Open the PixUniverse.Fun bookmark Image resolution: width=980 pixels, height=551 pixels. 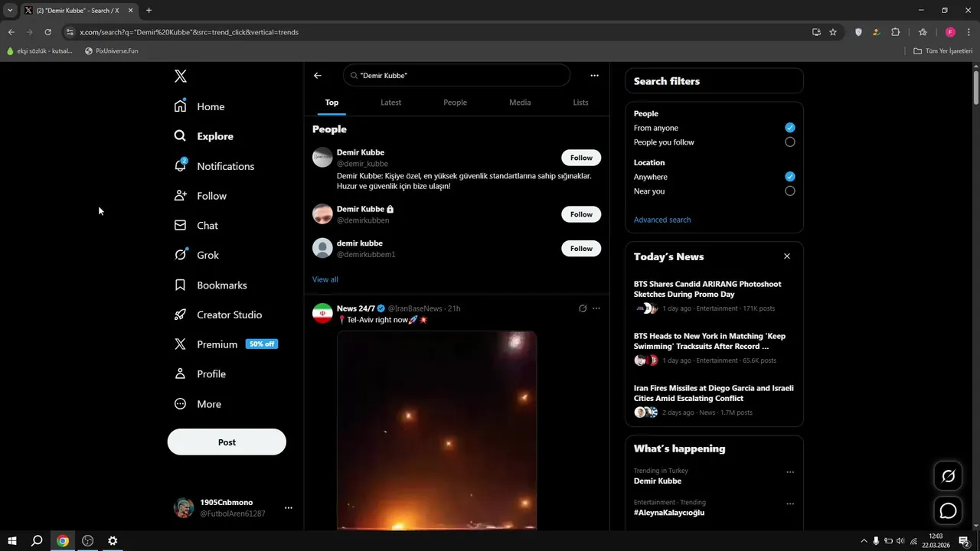112,51
